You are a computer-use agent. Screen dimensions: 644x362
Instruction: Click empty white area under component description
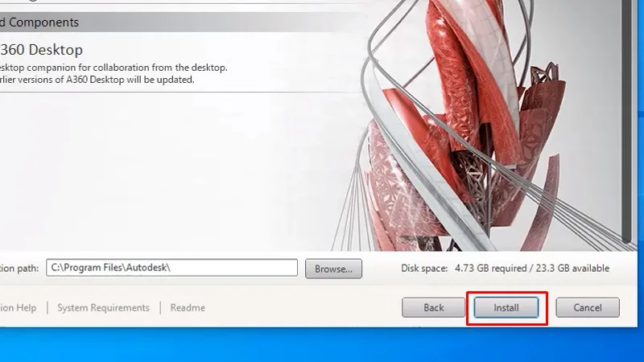coord(161,177)
